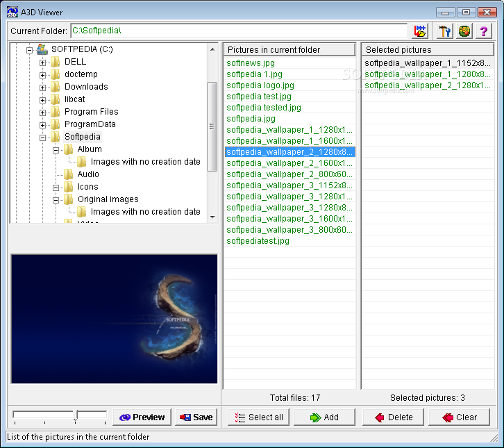Click the Audio folder icon
This screenshot has height=448, width=504.
click(68, 174)
